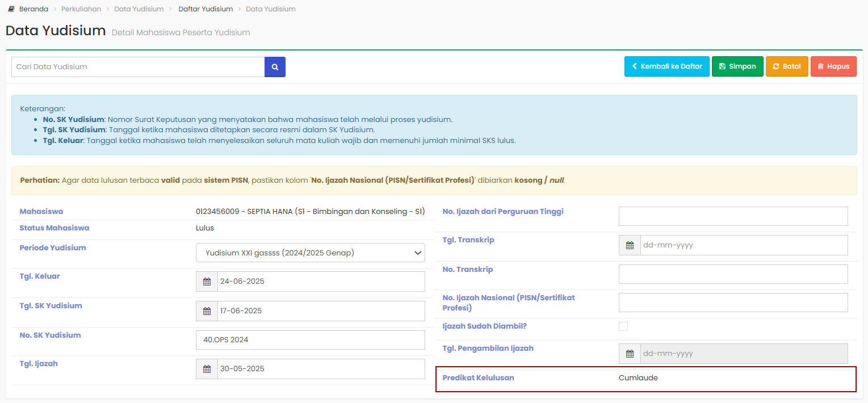The width and height of the screenshot is (868, 403).
Task: Click the Simpan save button
Action: tap(737, 66)
